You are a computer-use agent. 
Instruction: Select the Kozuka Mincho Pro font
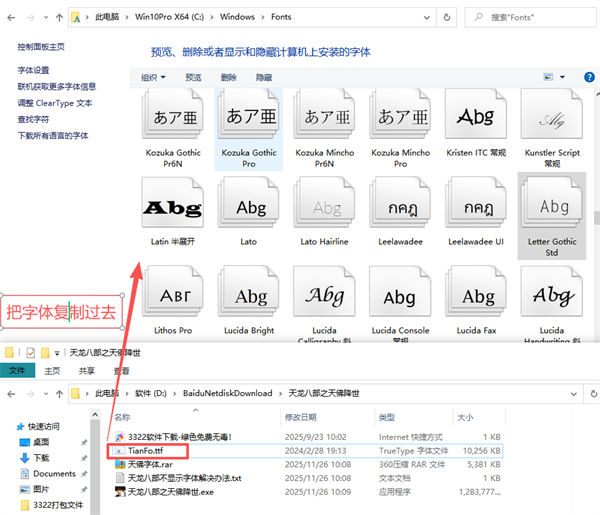[400, 129]
